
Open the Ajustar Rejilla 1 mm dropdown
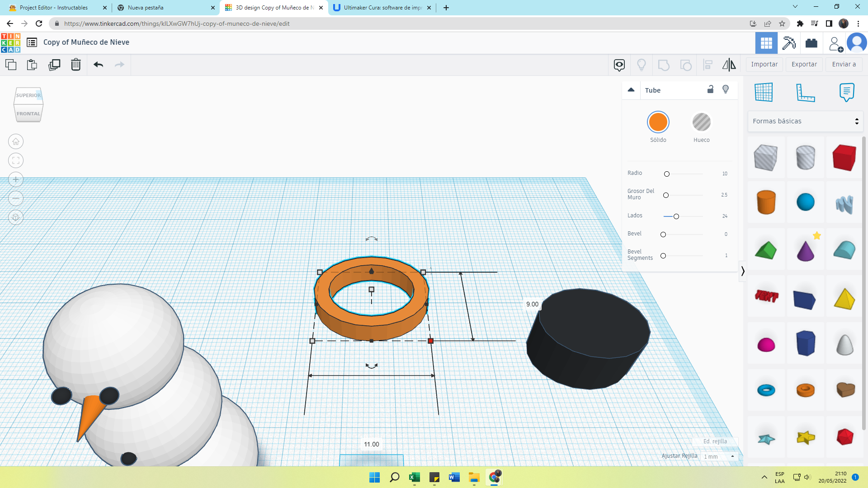tap(719, 456)
